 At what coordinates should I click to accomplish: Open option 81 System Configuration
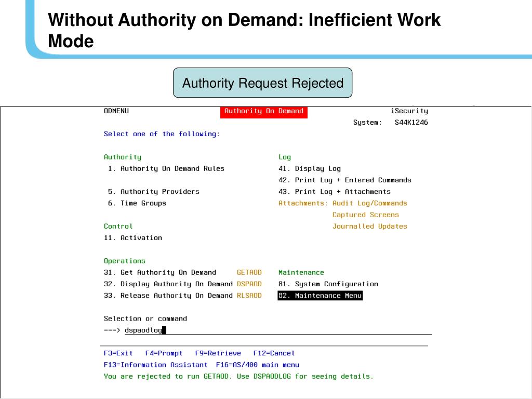328,284
